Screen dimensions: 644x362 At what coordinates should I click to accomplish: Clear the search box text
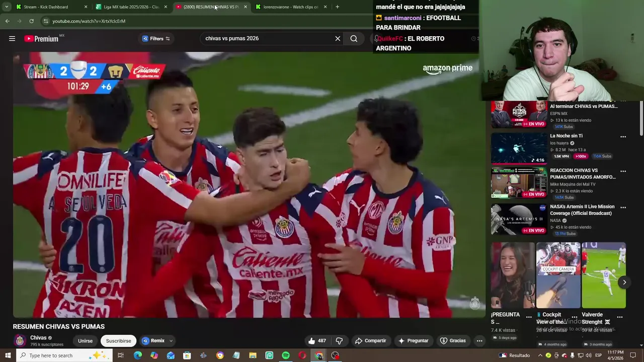coord(338,39)
